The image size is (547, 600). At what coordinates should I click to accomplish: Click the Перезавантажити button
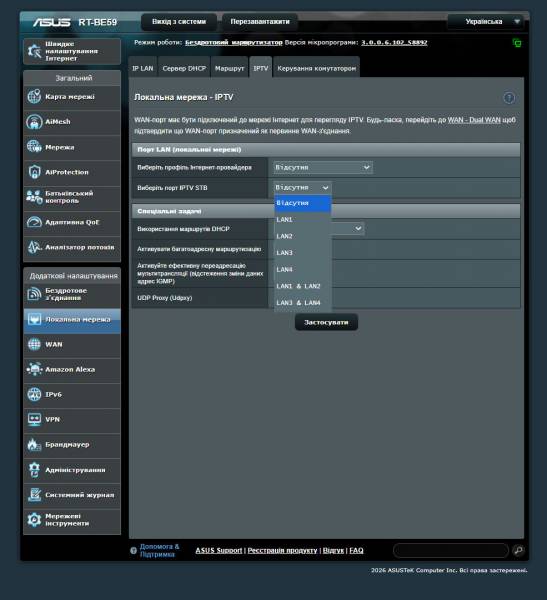(x=260, y=22)
